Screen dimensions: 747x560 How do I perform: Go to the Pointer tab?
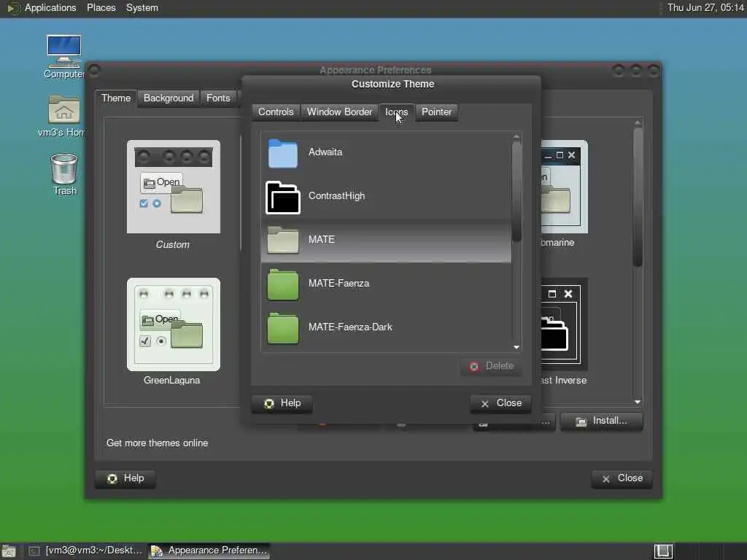pos(436,112)
